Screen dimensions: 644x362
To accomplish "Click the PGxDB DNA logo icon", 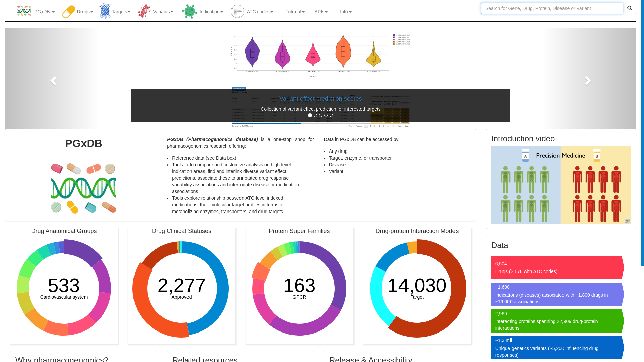I will coord(24,11).
